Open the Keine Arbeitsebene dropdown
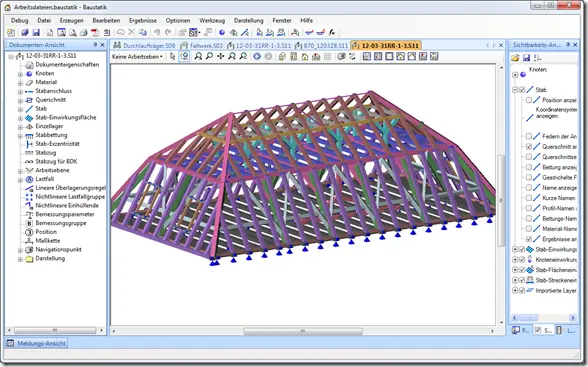The image size is (588, 367). [x=138, y=57]
